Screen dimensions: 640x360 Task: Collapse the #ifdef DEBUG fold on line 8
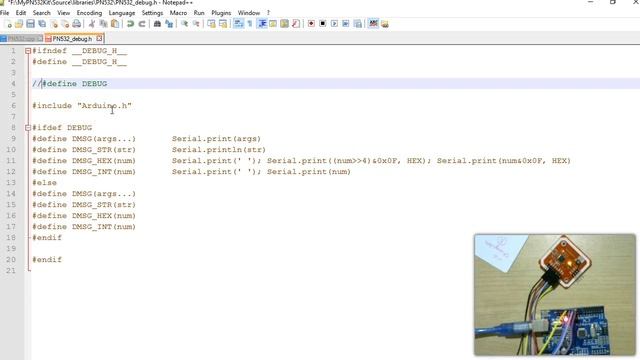(28, 128)
